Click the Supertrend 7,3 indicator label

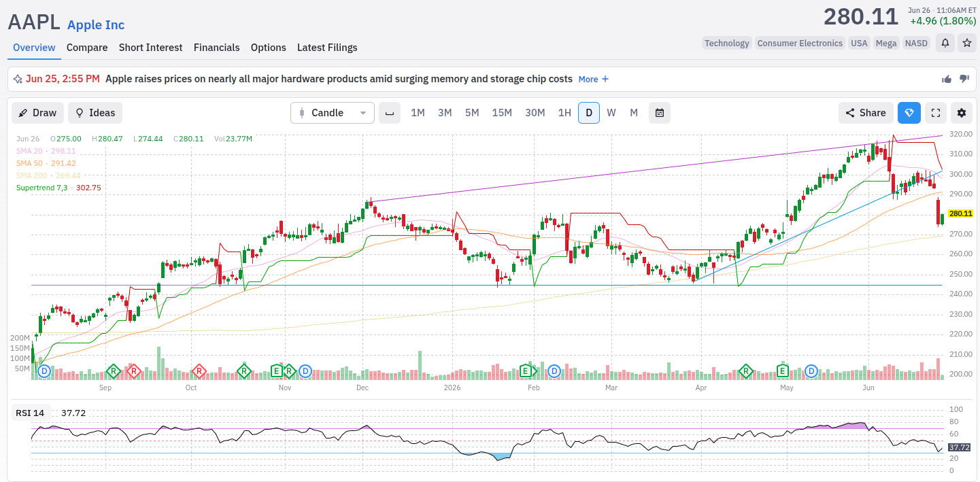coord(58,188)
